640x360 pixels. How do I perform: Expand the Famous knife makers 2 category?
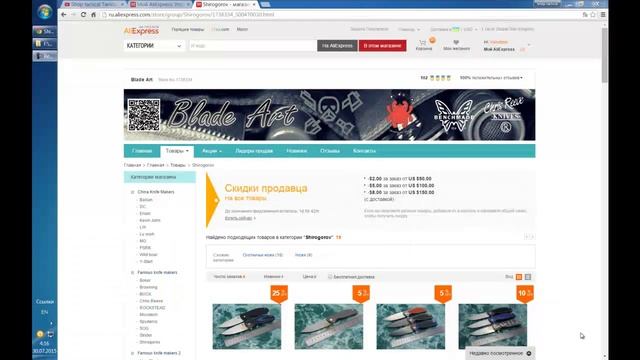coord(132,353)
